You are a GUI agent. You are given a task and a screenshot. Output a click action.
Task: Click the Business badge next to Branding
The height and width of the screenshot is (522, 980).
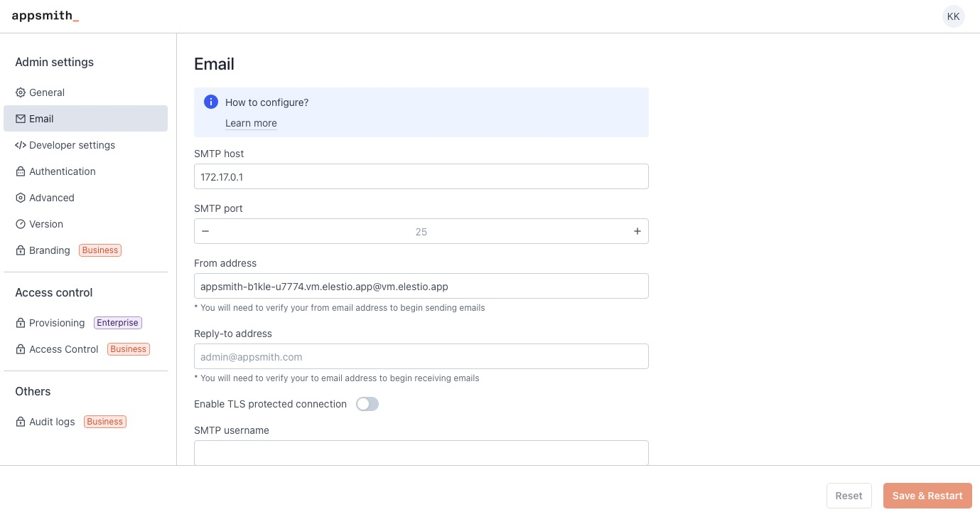pos(99,250)
